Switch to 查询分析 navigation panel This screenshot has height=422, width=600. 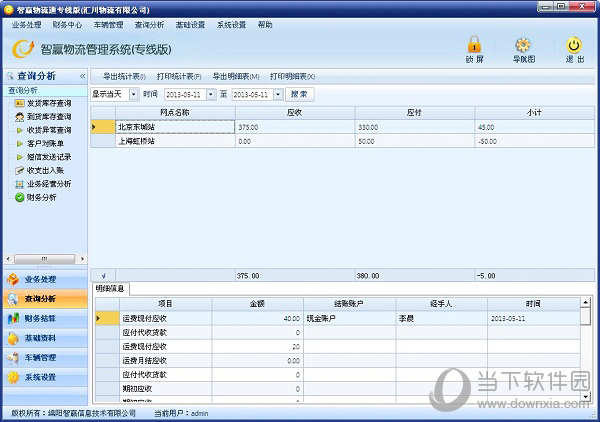45,299
